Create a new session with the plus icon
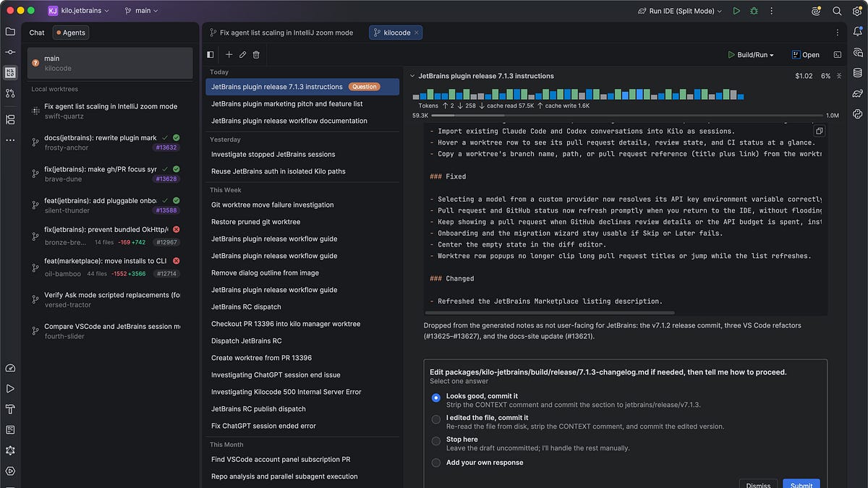The image size is (868, 488). [x=229, y=54]
